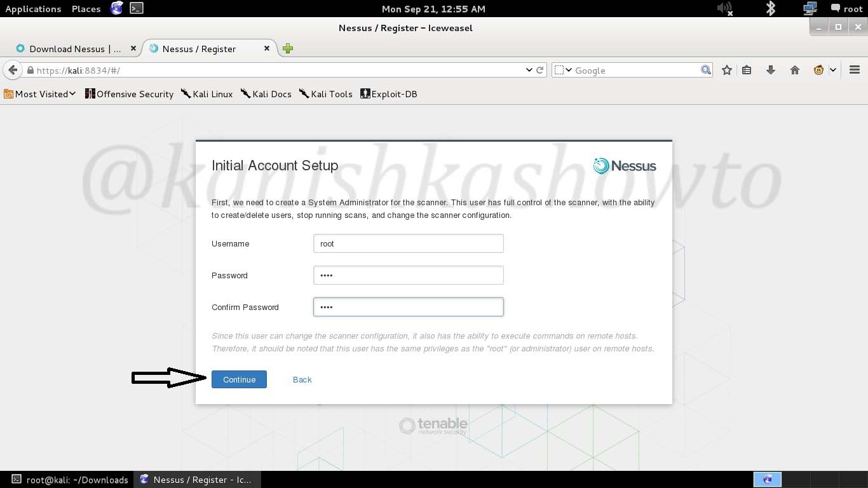
Task: Reload the page with refresh icon
Action: [x=540, y=70]
